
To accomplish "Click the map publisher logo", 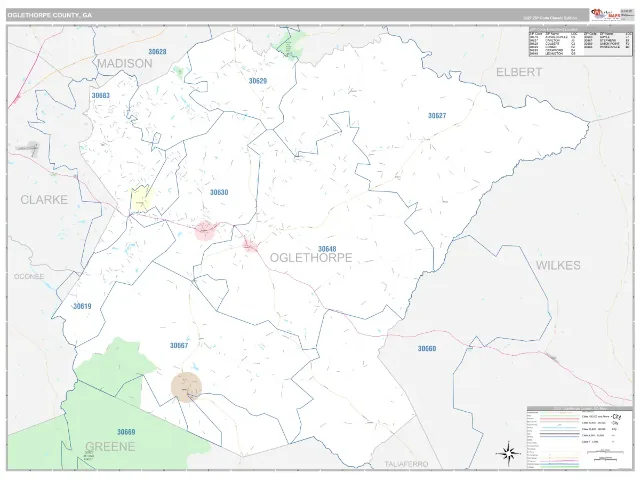I will click(x=605, y=14).
